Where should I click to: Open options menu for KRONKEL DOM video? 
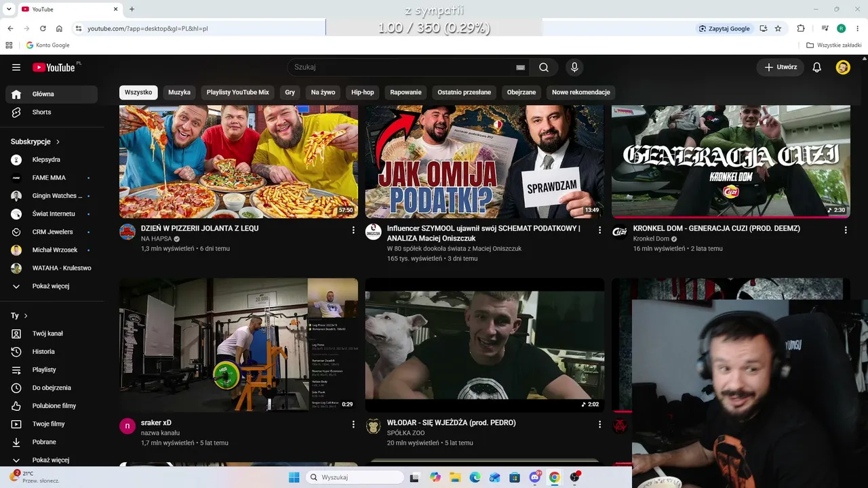tap(846, 230)
